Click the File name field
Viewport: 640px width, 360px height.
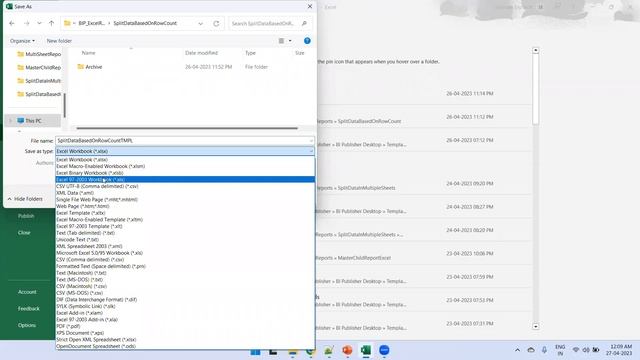[x=185, y=140]
